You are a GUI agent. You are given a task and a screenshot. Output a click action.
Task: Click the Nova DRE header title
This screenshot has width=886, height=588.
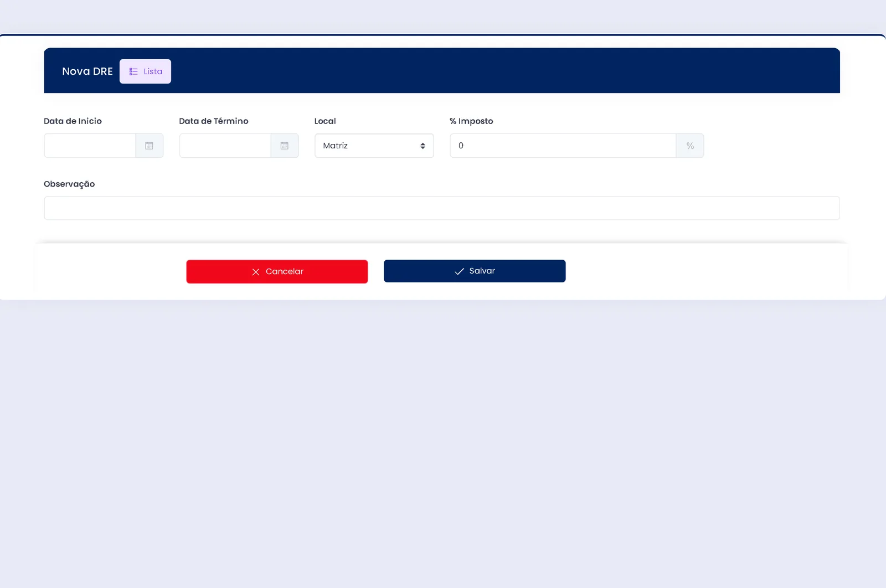pos(87,71)
